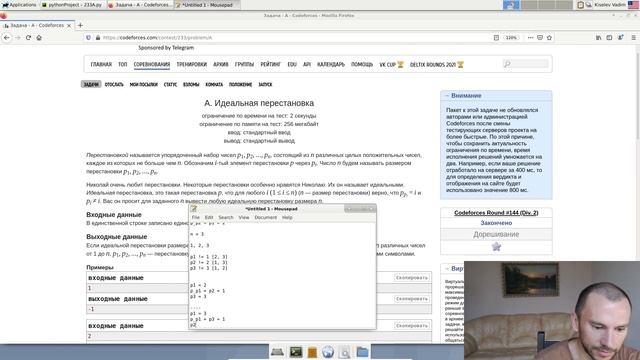Image resolution: width=640 pixels, height=360 pixels.
Task: Select КОМНАТА tab
Action: click(x=214, y=84)
